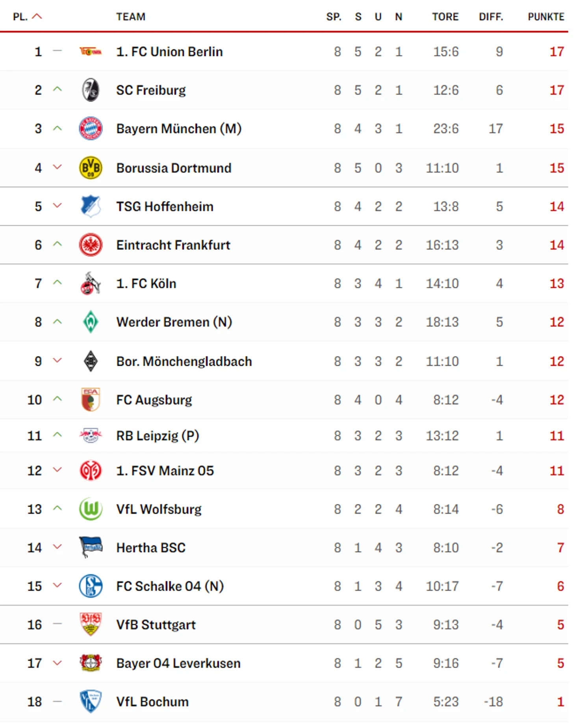Click the Werder Bremen green diamond logo
The width and height of the screenshot is (575, 728).
pos(91,322)
